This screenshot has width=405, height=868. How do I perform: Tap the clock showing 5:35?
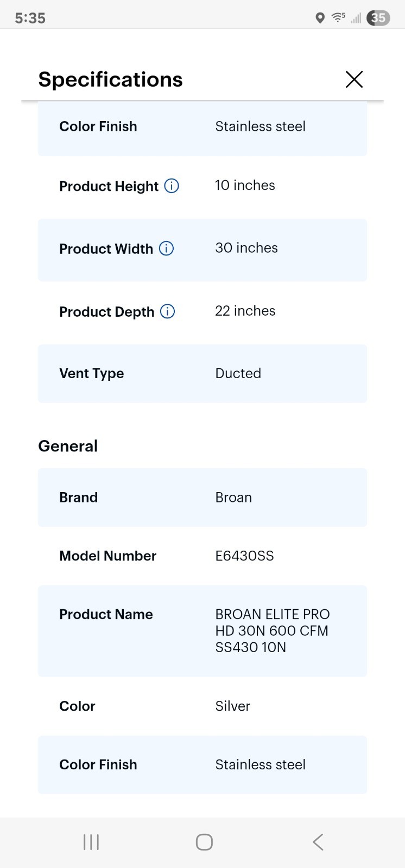coord(30,17)
